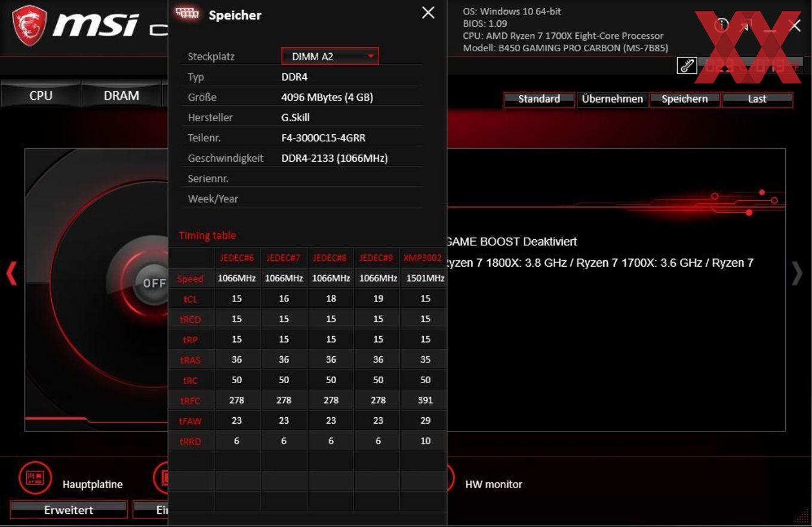The image size is (812, 527).
Task: Select the size value 4096 MBytes (4 GB)
Action: pyautogui.click(x=327, y=97)
